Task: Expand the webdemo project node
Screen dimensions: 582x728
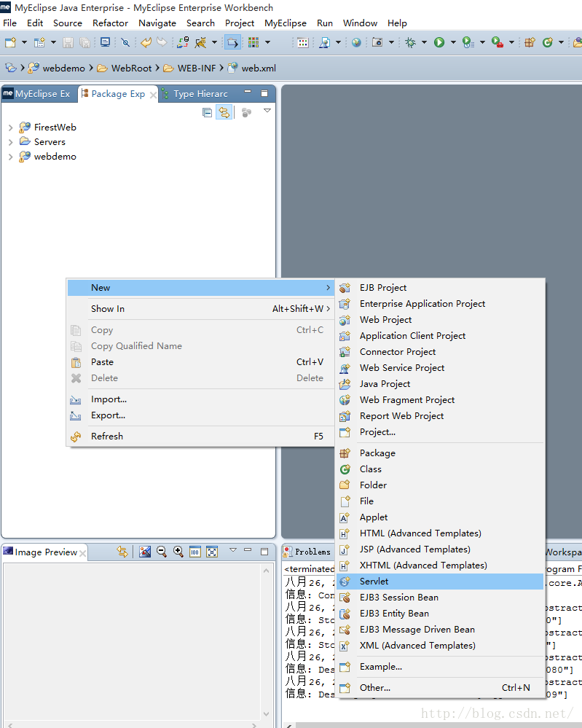Action: click(11, 157)
